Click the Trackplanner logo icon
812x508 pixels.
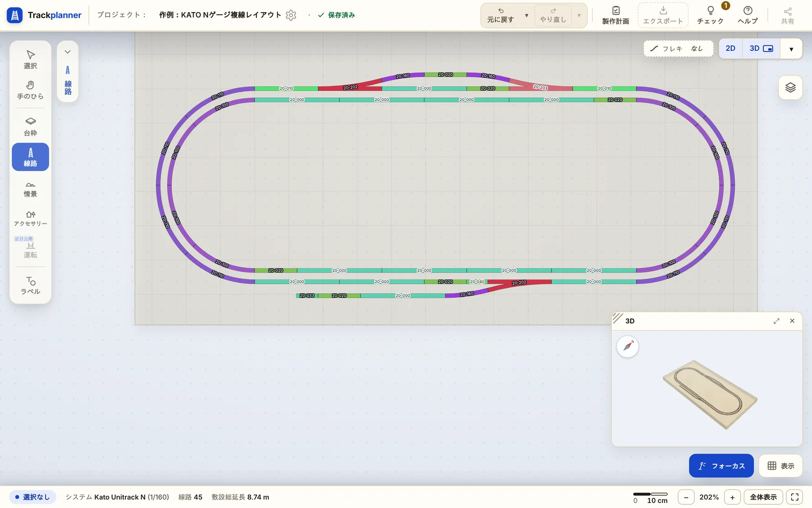[14, 15]
